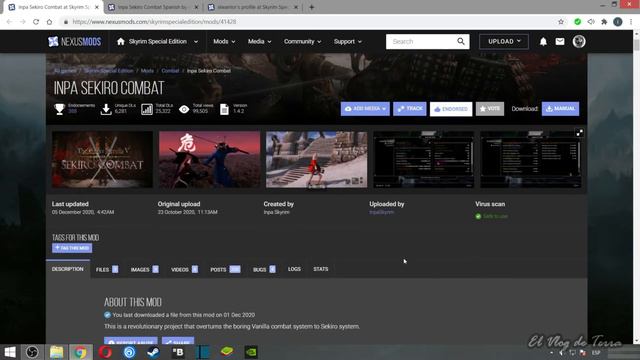Reload the page in the browser
Image resolution: width=640 pixels, height=360 pixels.
tap(36, 22)
